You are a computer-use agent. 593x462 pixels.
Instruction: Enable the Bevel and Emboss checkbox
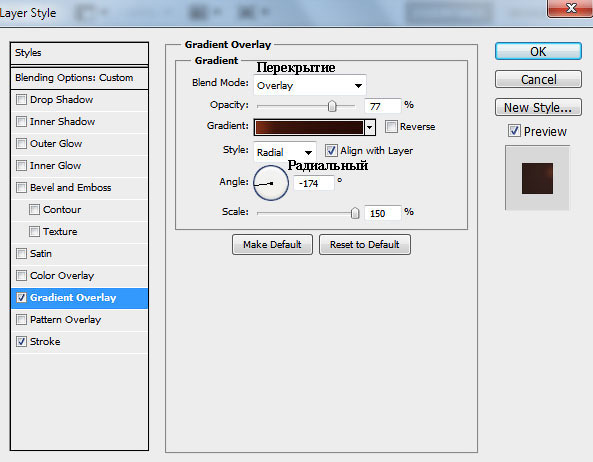click(21, 188)
